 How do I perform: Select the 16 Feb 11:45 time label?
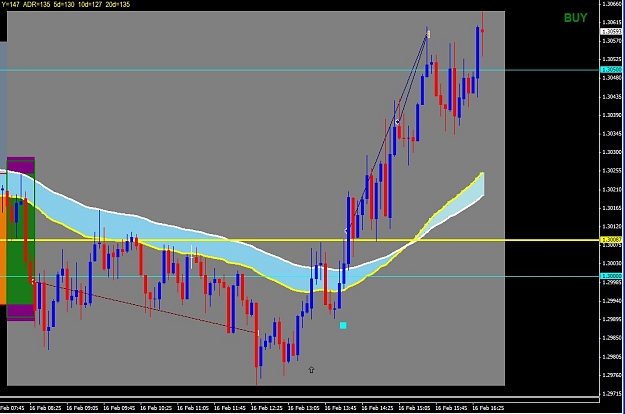(x=230, y=408)
